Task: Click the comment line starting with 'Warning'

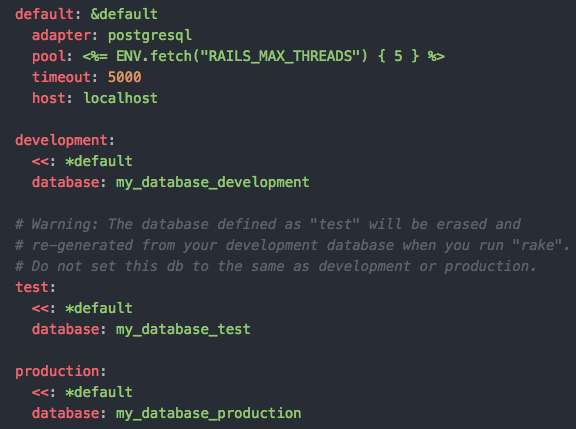Action: [268, 224]
